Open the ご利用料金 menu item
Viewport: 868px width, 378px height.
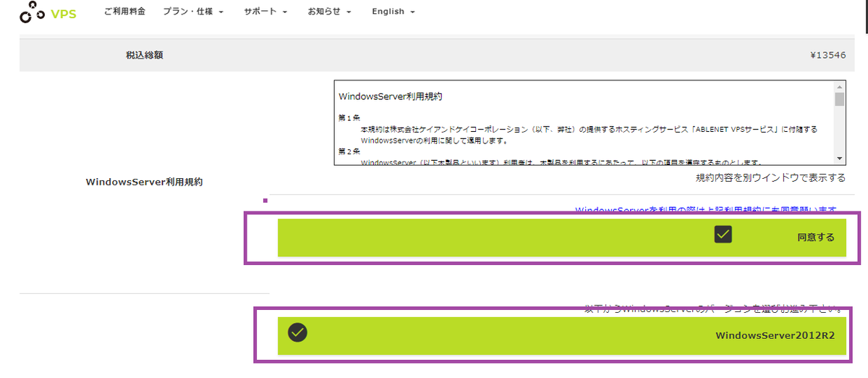124,12
